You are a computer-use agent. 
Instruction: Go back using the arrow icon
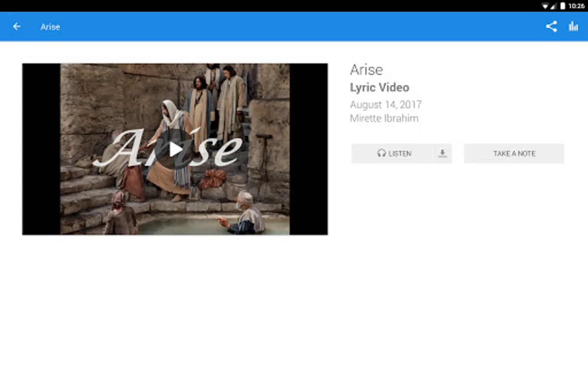coord(17,27)
